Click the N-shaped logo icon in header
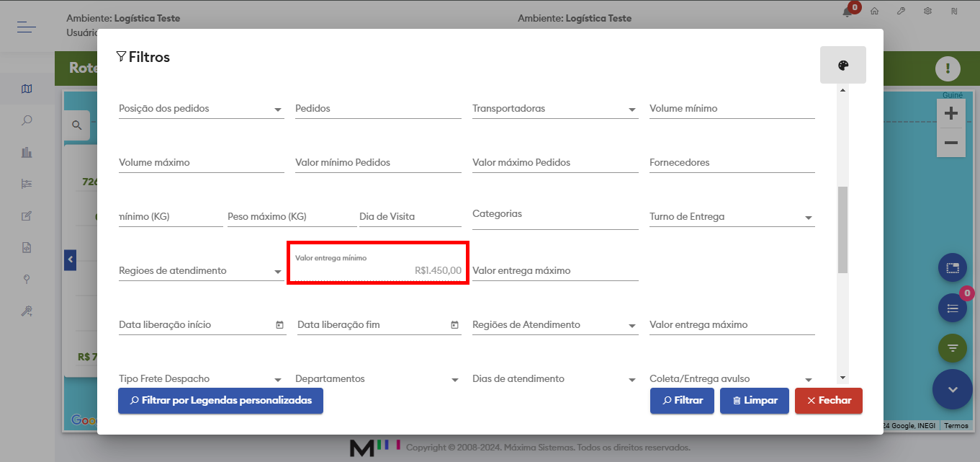 click(954, 12)
